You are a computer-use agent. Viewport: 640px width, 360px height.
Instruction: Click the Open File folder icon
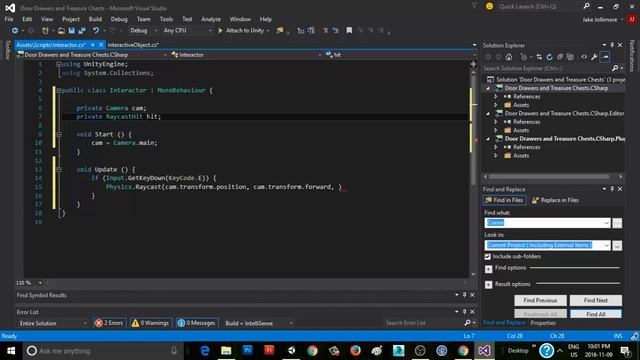coord(61,31)
